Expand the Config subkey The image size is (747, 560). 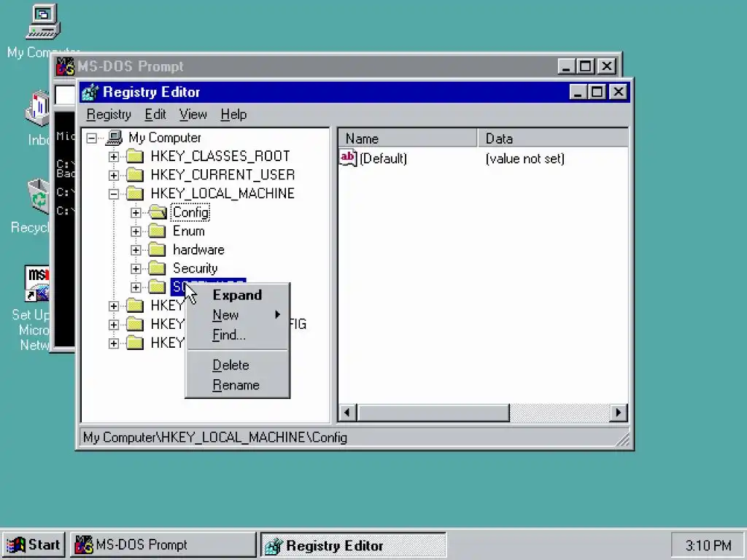pyautogui.click(x=136, y=213)
